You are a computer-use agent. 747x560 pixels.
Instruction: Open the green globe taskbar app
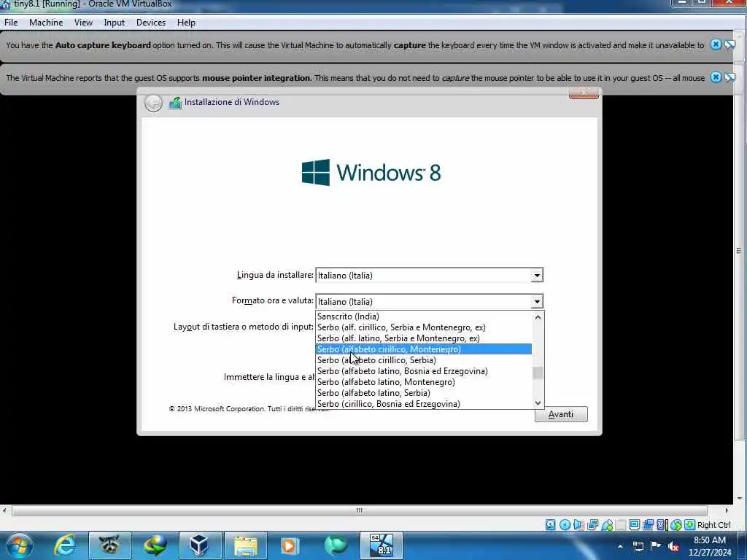pos(335,545)
